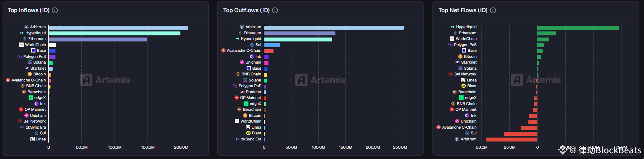Click WorldChain icon in Top Net Flows list
644x159 pixels.
[452, 39]
